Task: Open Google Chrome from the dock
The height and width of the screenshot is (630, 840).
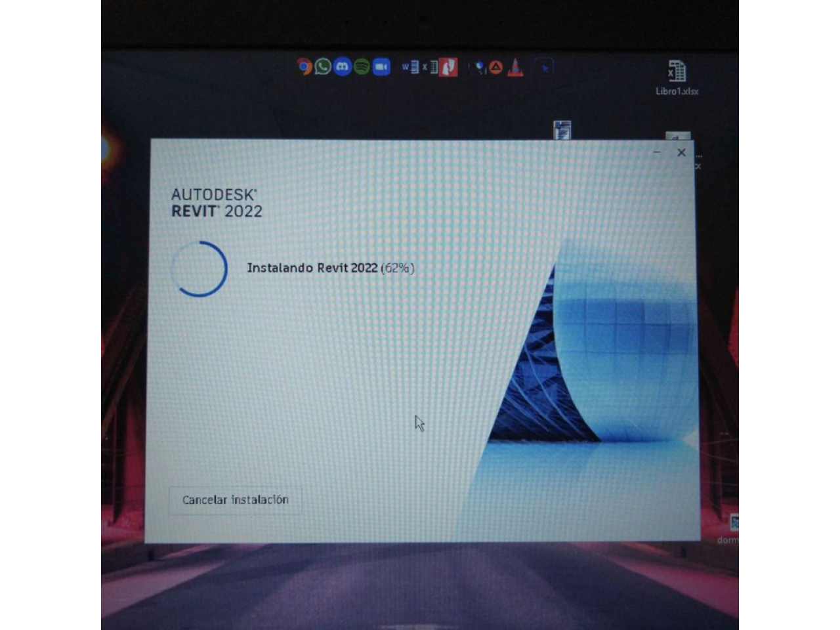Action: pos(303,66)
